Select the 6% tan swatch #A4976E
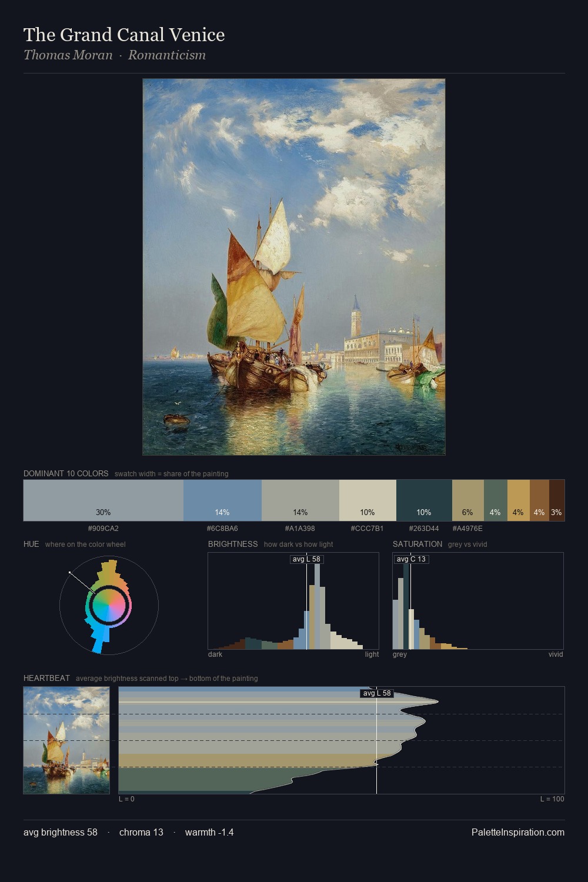 pyautogui.click(x=468, y=500)
